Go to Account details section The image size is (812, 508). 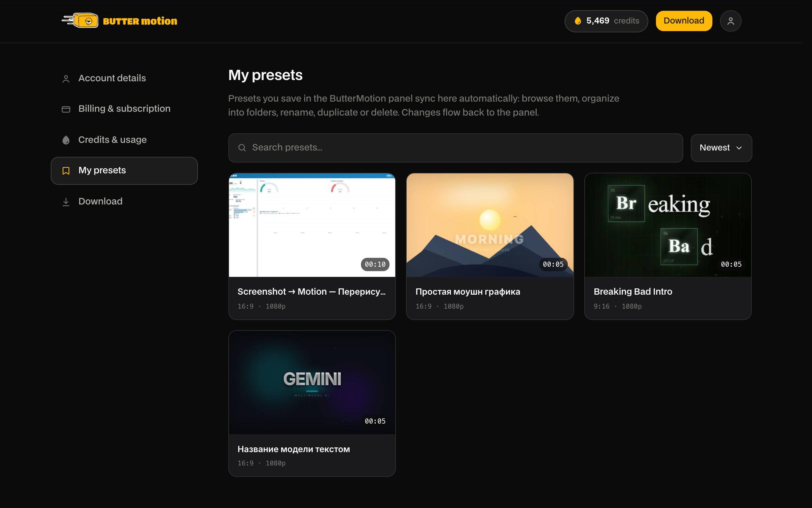[x=124, y=78]
